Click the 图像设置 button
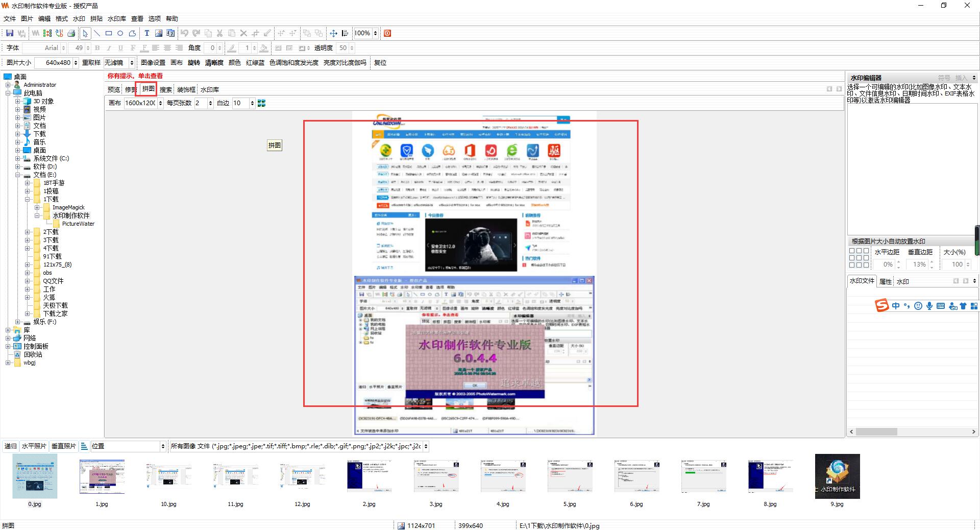The image size is (980, 530). pyautogui.click(x=153, y=63)
